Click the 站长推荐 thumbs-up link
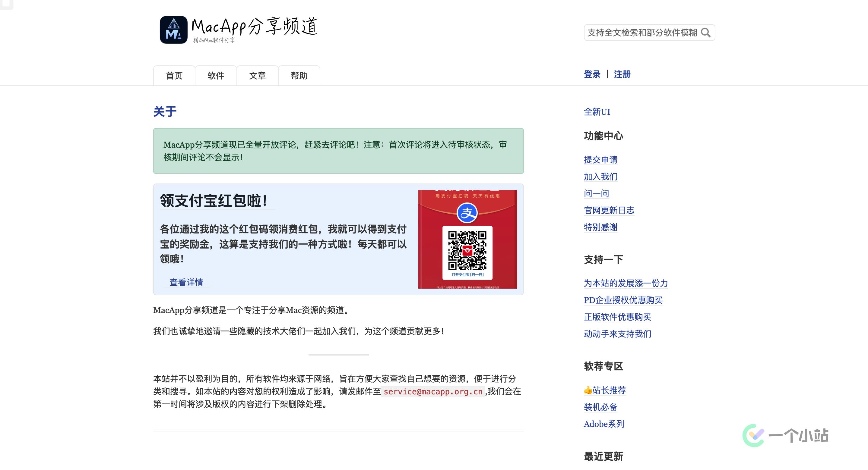 605,390
